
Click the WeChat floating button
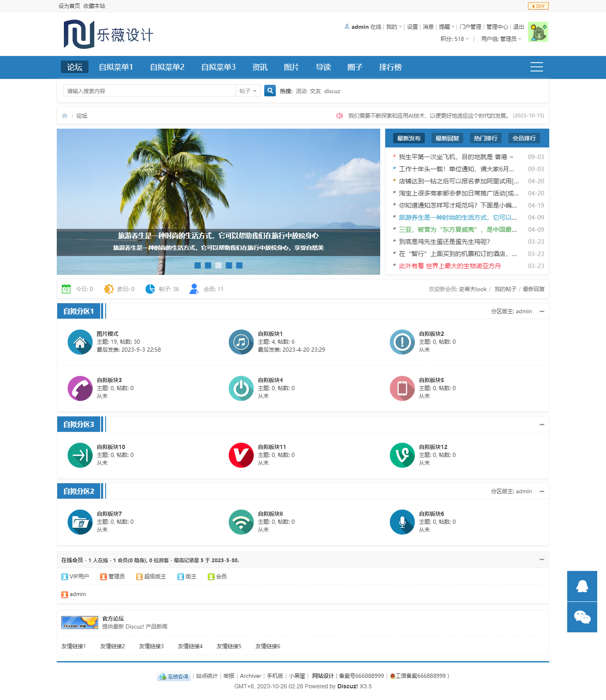[x=582, y=617]
